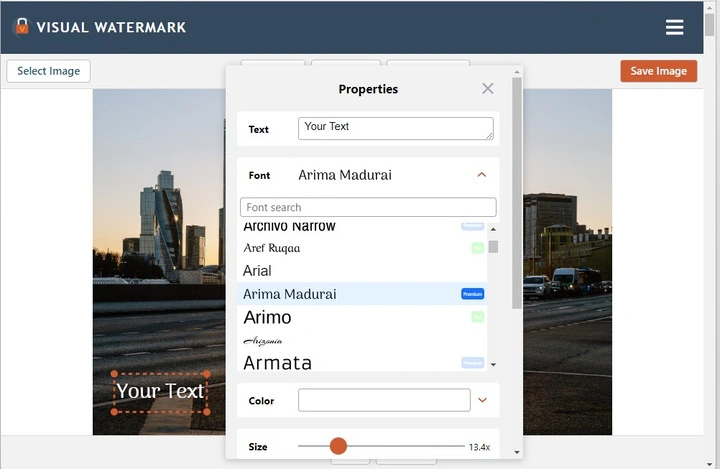Click the Properties panel scroll-down arrow
The image size is (720, 469).
517,452
